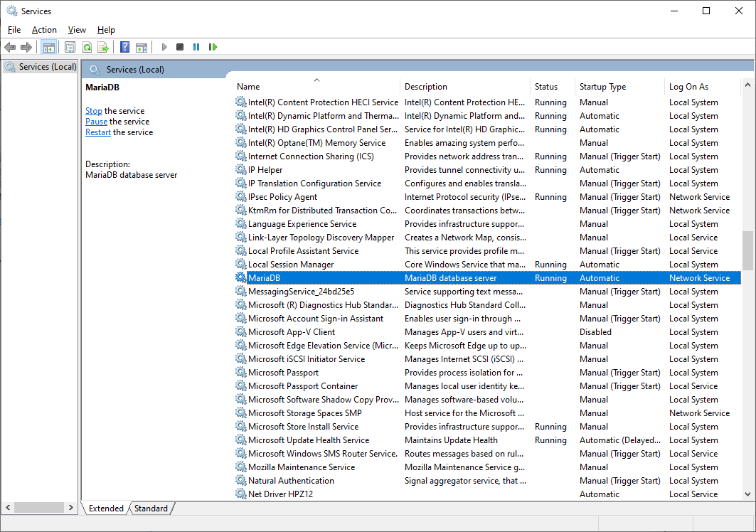
Task: Click the Restart the service link
Action: pos(98,132)
